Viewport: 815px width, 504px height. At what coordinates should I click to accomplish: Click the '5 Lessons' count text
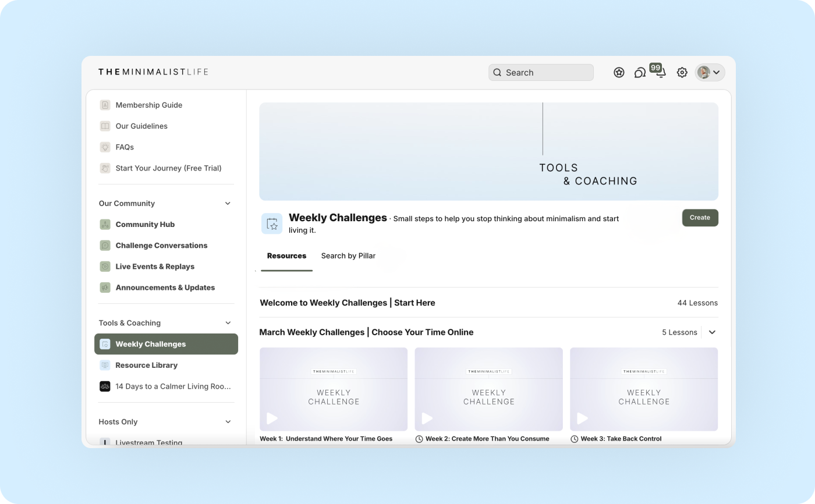[679, 332]
